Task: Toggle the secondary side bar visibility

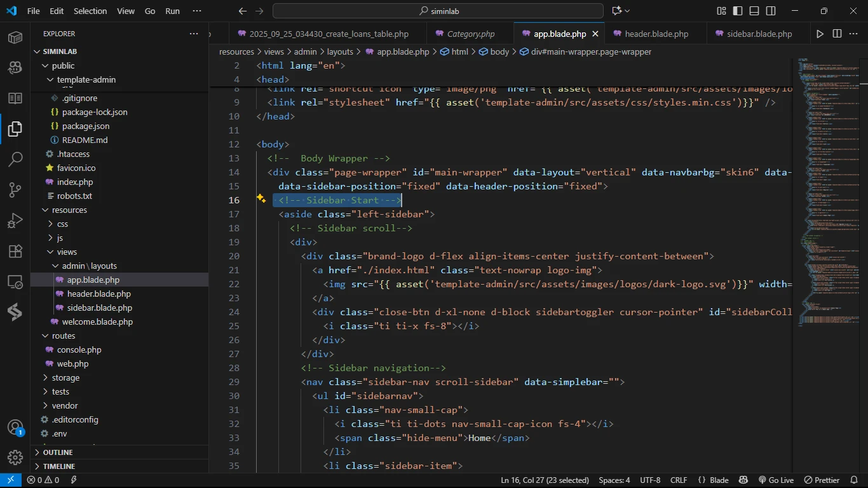Action: 771,11
